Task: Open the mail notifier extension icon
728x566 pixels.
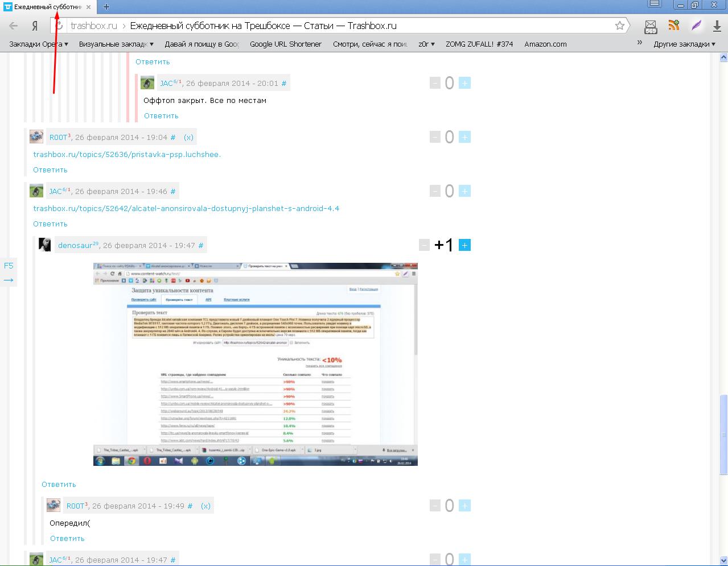Action: pyautogui.click(x=651, y=26)
